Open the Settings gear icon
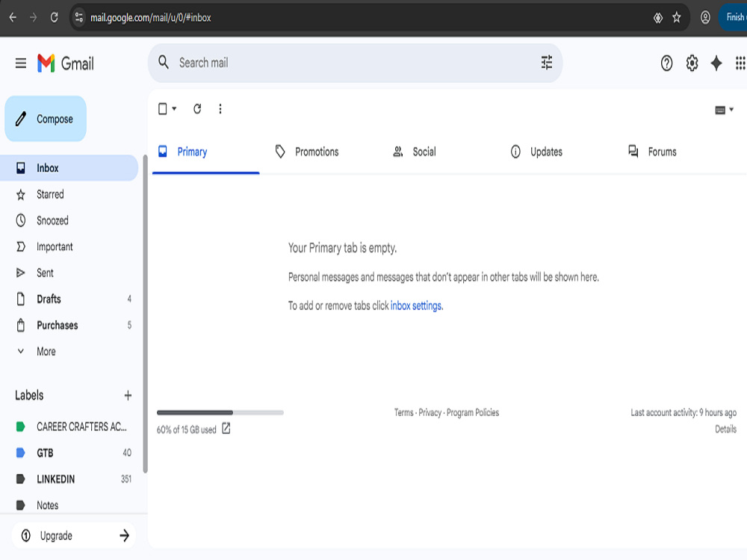Viewport: 747px width, 560px height. tap(692, 63)
